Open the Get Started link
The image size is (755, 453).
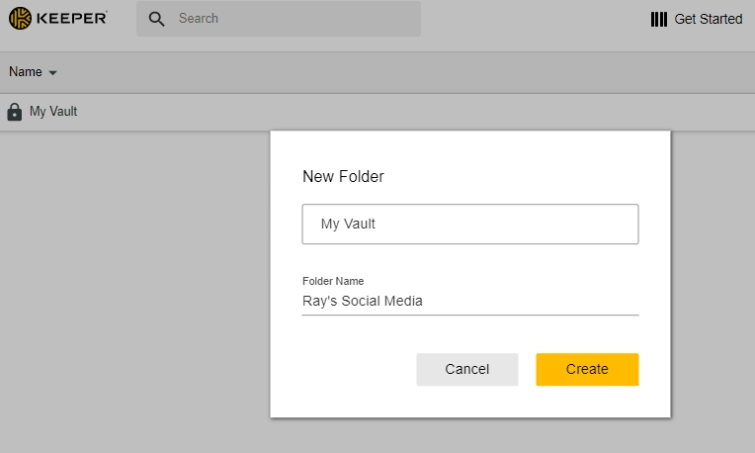click(708, 19)
